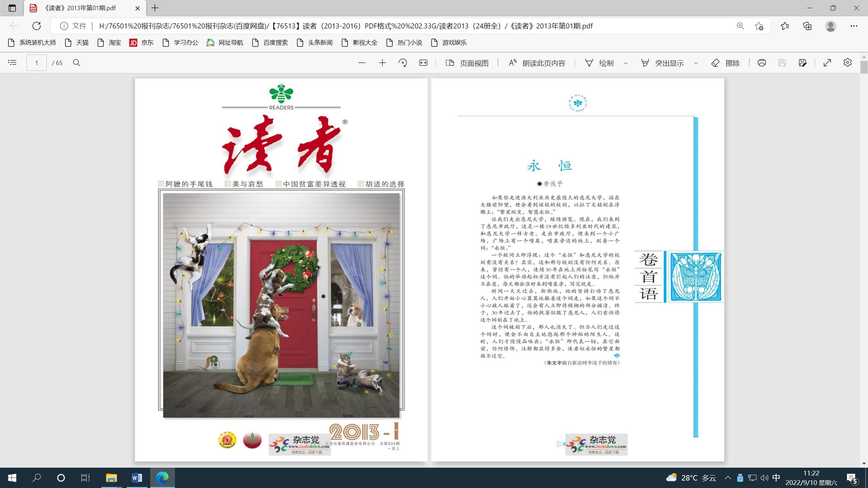Show hidden system tray icons
The height and width of the screenshot is (488, 868).
tap(728, 478)
